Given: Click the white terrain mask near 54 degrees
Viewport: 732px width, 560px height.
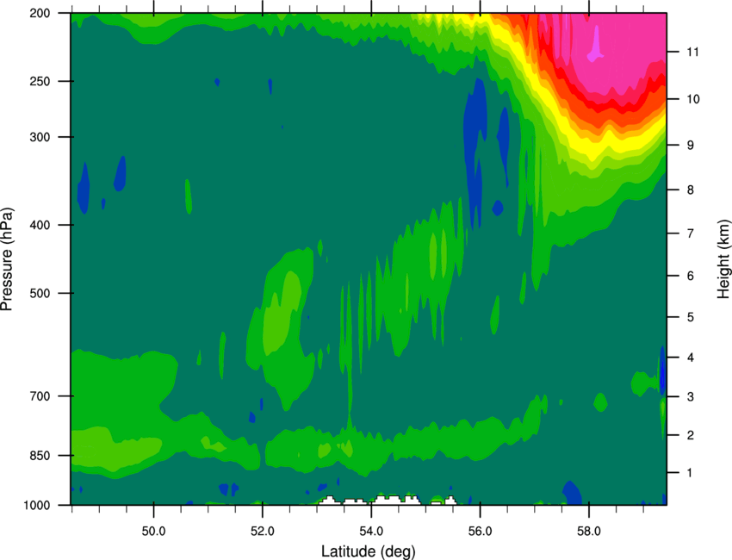Looking at the screenshot, I should (395, 501).
